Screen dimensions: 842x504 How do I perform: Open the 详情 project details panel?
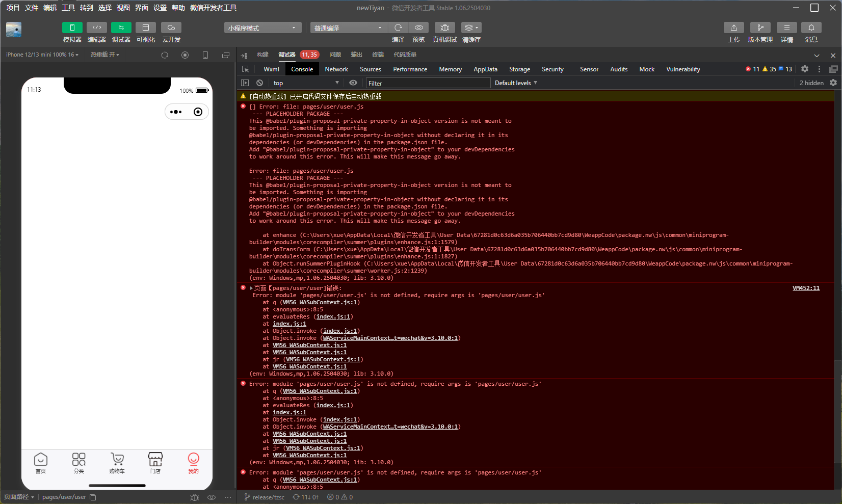pyautogui.click(x=787, y=28)
